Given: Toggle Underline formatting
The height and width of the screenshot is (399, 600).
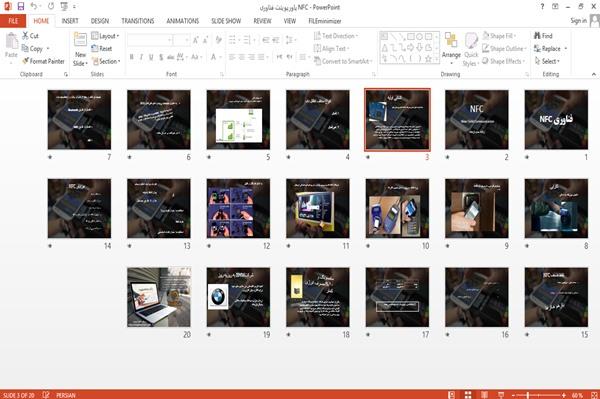Looking at the screenshot, I should click(151, 57).
